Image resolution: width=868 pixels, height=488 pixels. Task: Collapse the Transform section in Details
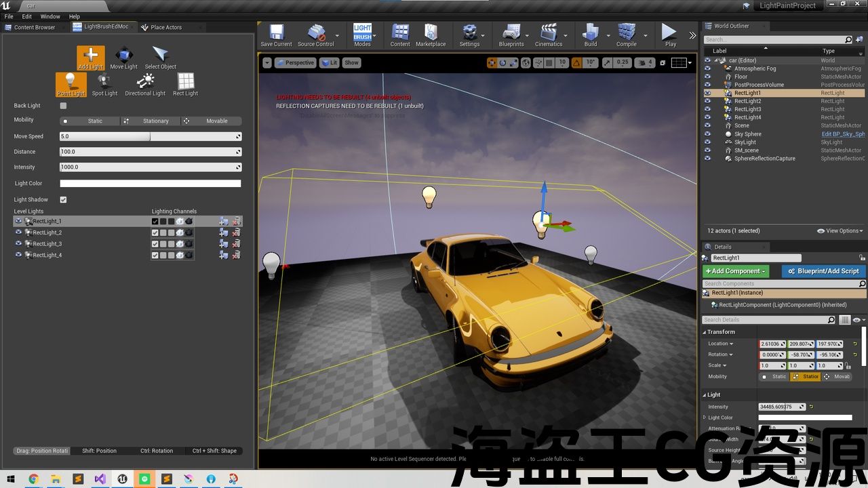point(704,332)
